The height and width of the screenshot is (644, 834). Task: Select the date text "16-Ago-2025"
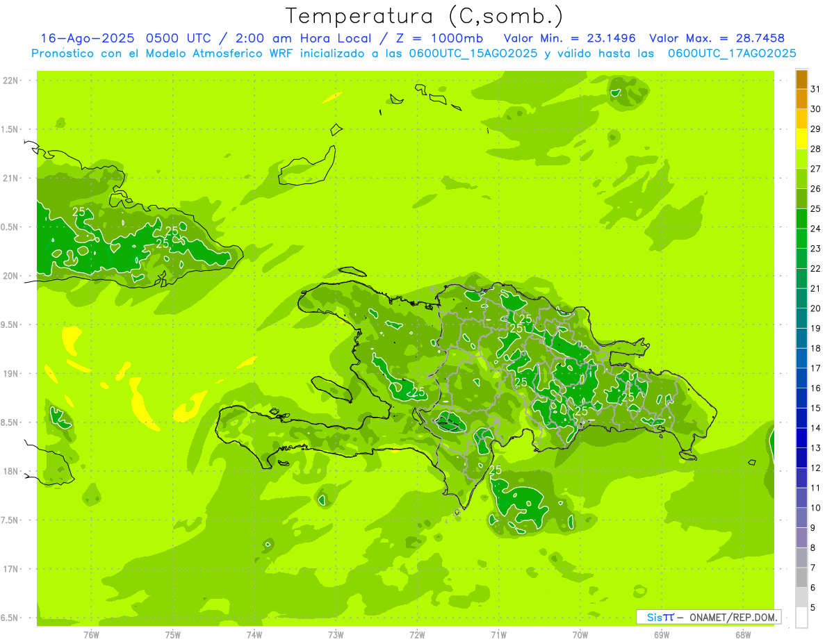click(88, 38)
